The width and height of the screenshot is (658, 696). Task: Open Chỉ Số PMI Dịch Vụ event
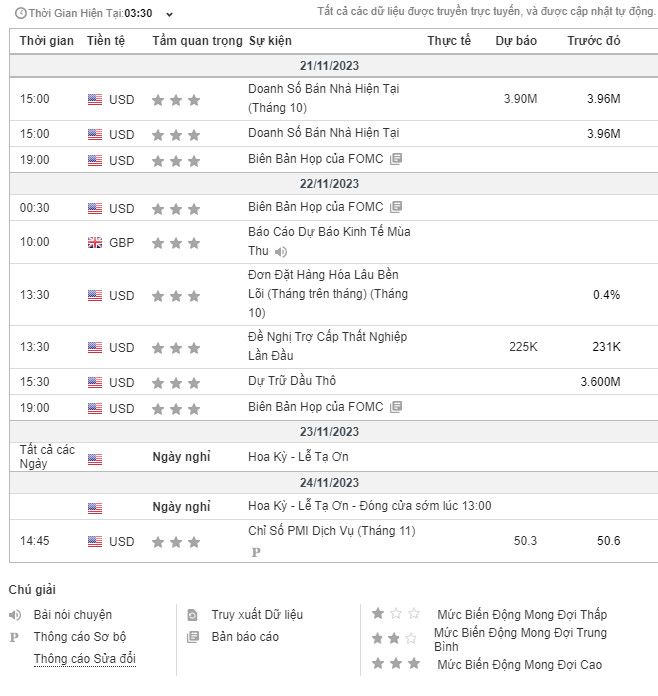tap(331, 531)
